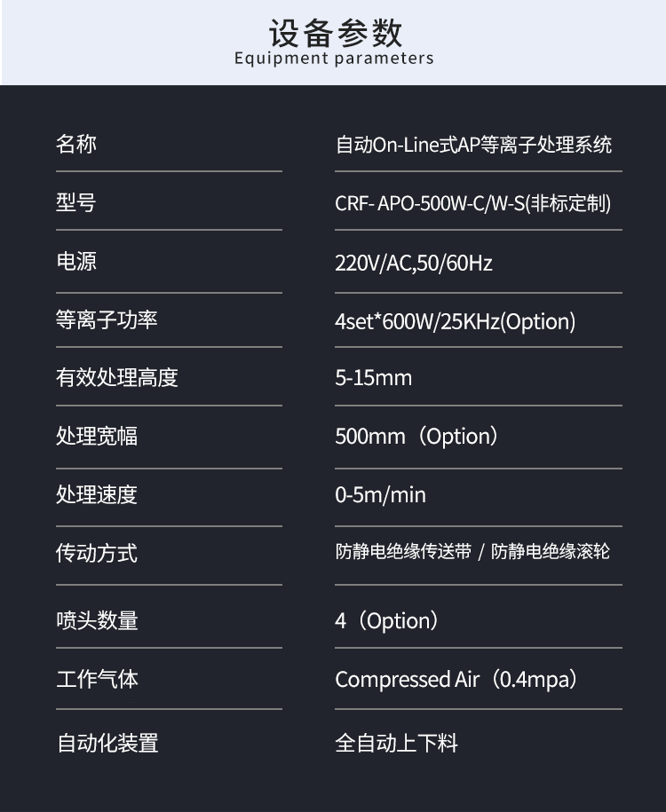This screenshot has height=812, width=666.
Task: Select the 型号 row label
Action: 75,202
